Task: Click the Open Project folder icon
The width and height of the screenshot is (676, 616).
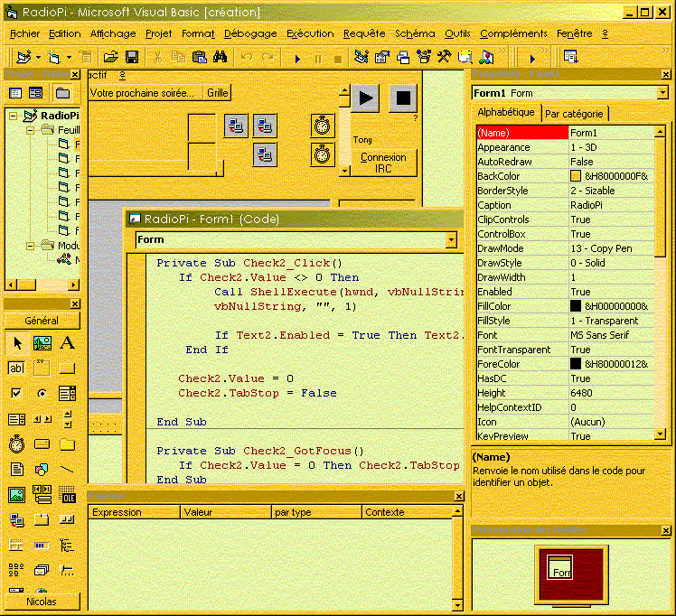Action: point(111,56)
